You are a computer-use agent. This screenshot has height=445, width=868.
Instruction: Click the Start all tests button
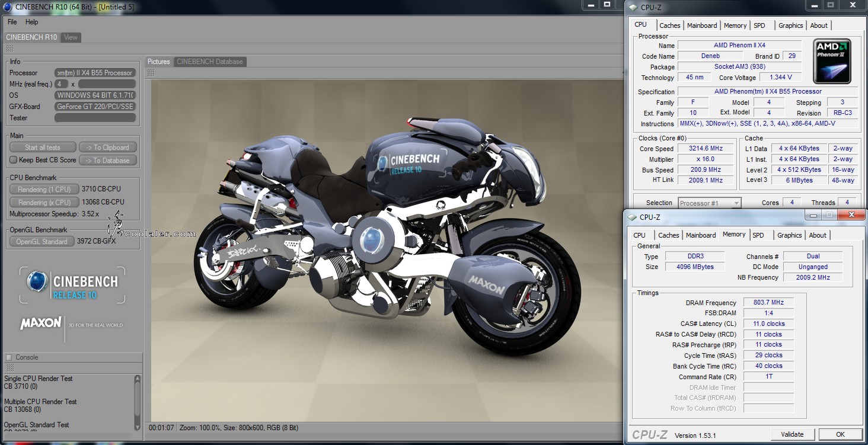[43, 148]
